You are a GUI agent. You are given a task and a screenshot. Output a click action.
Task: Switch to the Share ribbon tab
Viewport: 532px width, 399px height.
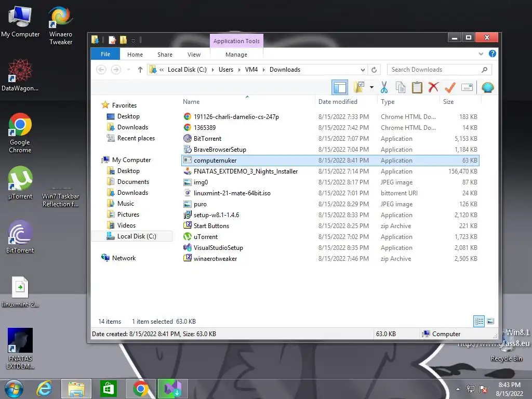pos(165,55)
